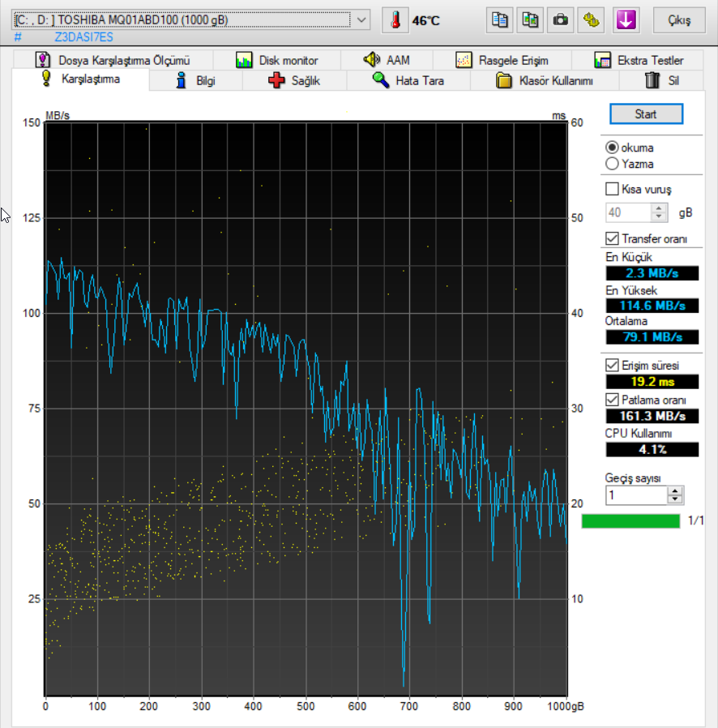
Task: Click the CPU Kullanımı label
Action: click(x=638, y=433)
